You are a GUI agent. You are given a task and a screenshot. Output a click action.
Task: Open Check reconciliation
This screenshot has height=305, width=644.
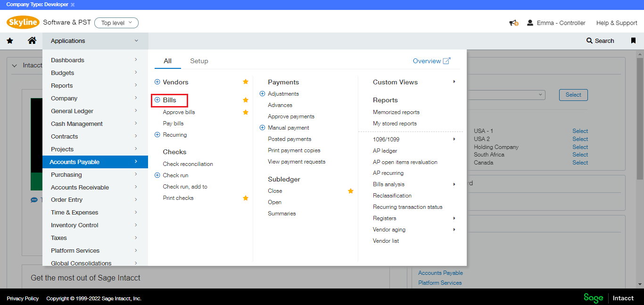click(188, 164)
